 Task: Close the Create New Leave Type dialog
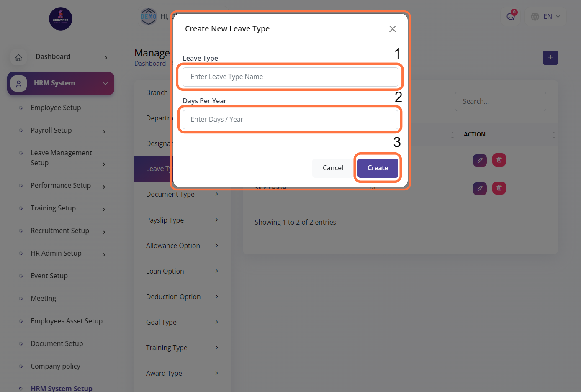(x=392, y=29)
